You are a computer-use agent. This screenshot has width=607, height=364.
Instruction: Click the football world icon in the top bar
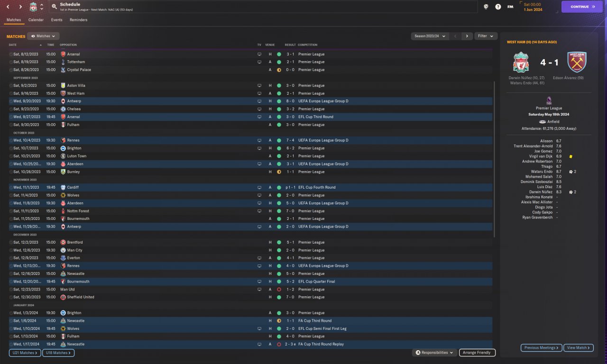point(486,7)
